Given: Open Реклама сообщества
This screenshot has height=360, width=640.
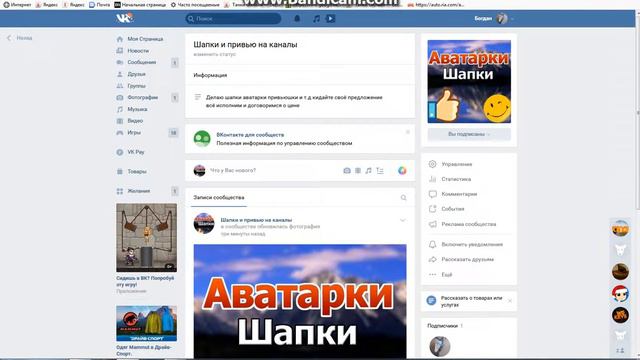Looking at the screenshot, I should (469, 224).
